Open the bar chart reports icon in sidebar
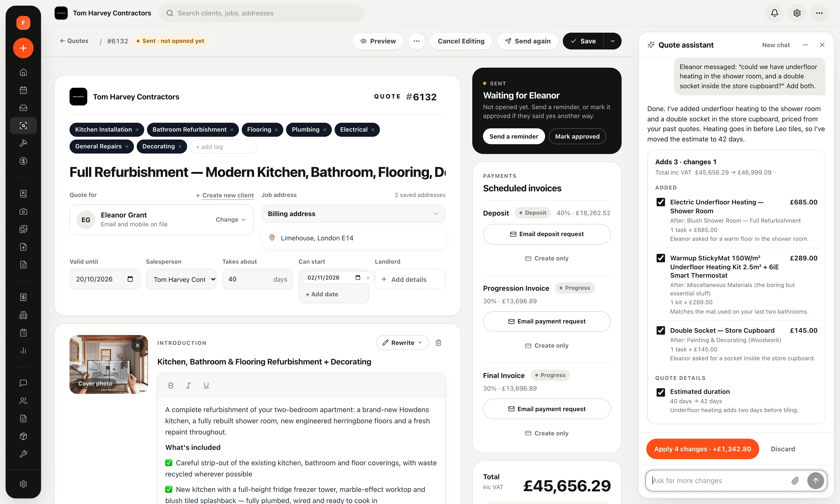Viewport: 840px width, 504px height. [23, 350]
